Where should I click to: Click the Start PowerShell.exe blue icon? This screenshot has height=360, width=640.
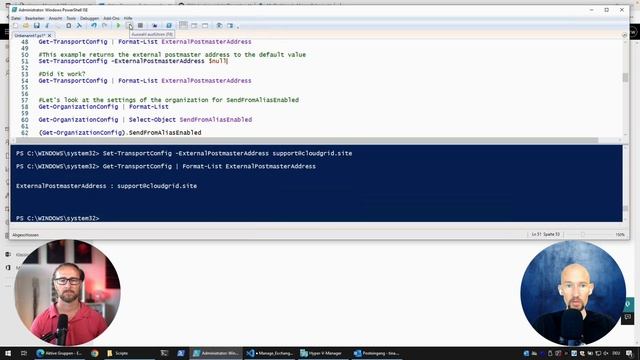[169, 26]
